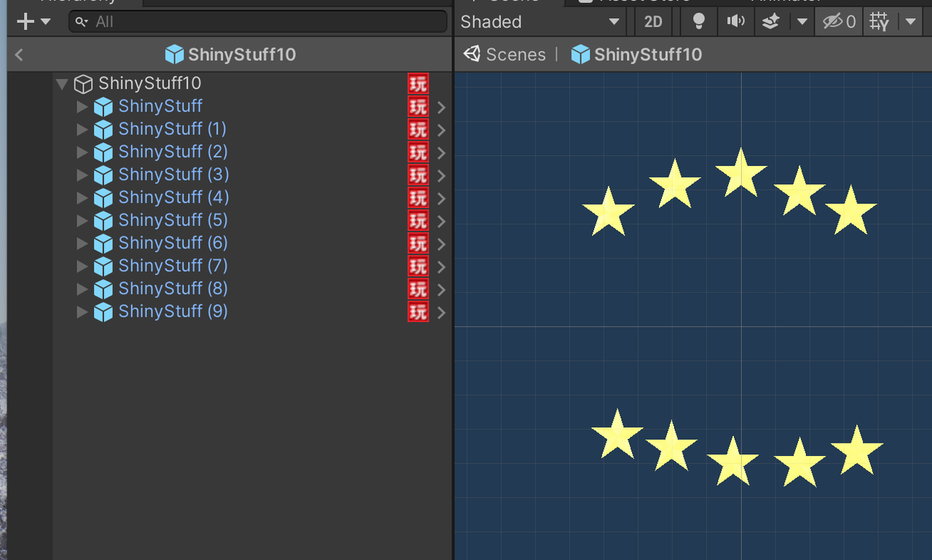Click ShinyStuff10 prefab title in Hierarchy header
Screen dimensions: 932x560
tap(230, 55)
